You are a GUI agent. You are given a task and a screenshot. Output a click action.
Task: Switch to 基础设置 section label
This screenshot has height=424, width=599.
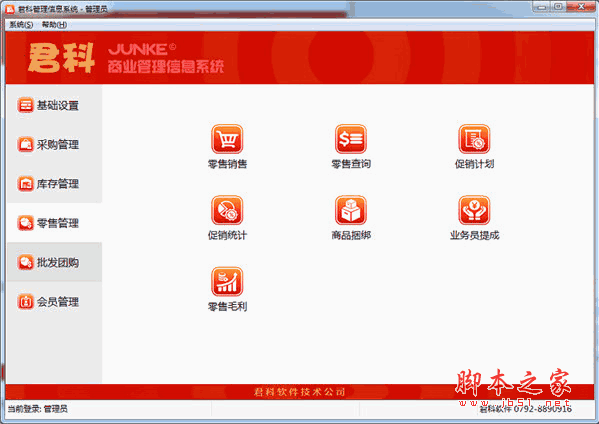(58, 105)
